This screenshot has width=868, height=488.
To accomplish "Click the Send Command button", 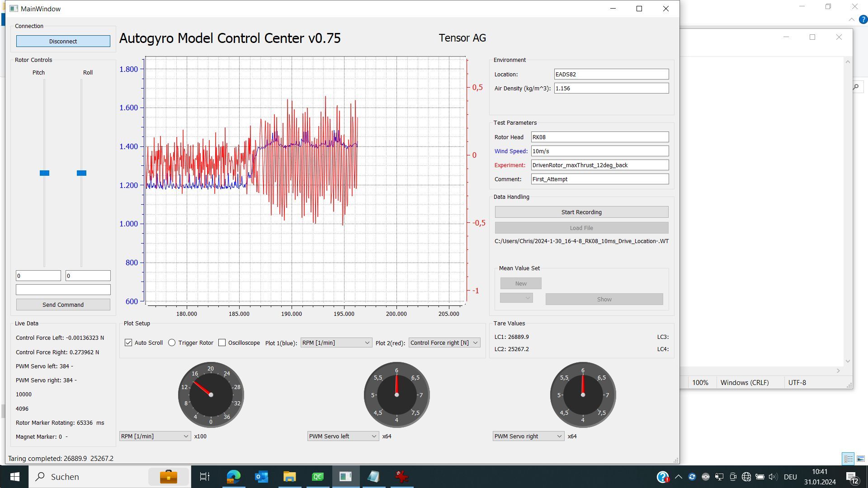I will 63,305.
